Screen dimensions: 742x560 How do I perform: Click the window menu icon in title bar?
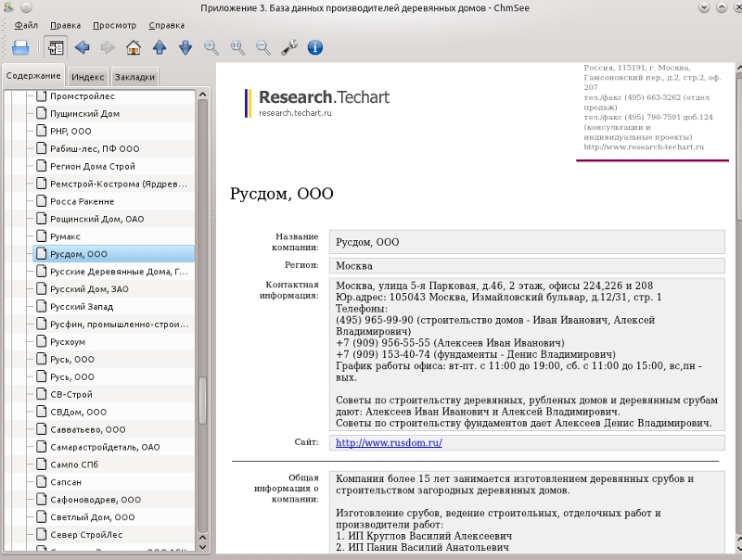click(x=8, y=7)
